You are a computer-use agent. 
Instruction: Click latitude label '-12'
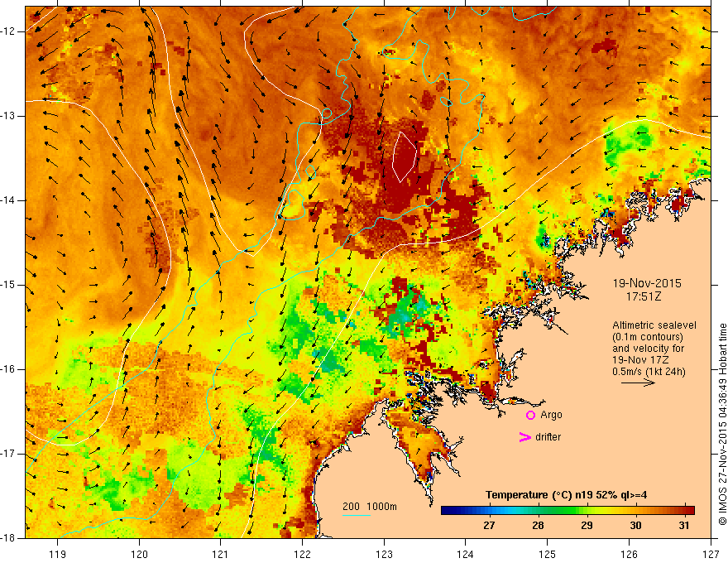pos(9,31)
